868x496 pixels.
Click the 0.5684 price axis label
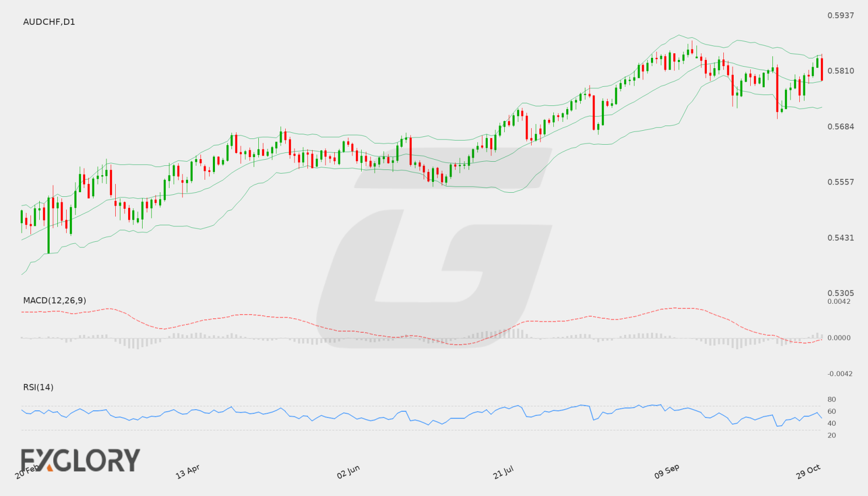[841, 127]
